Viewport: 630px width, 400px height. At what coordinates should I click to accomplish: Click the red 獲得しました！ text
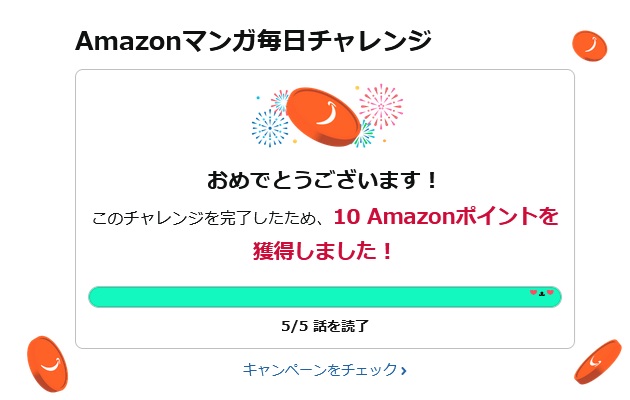324,250
